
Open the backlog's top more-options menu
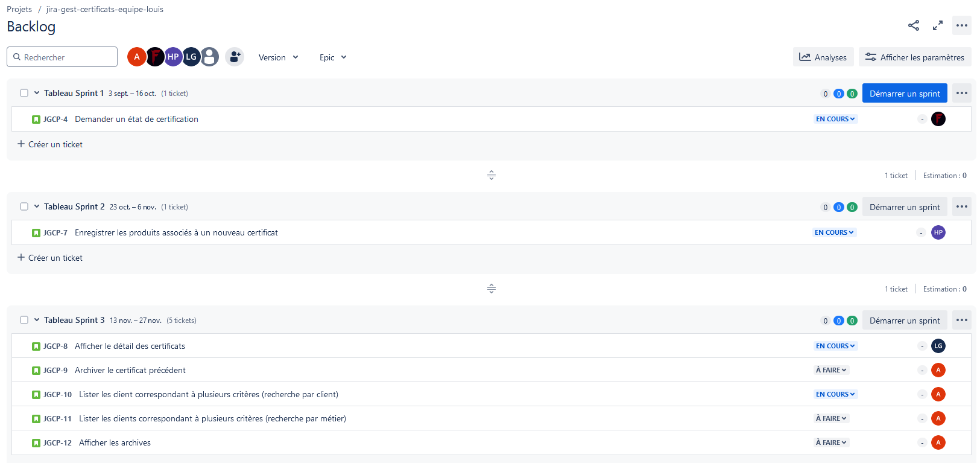pyautogui.click(x=962, y=25)
